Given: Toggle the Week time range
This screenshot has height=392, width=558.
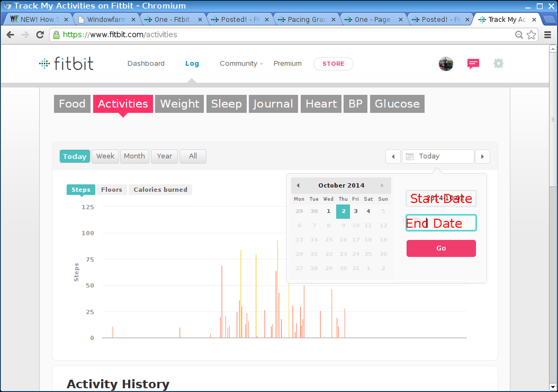Looking at the screenshot, I should (105, 157).
